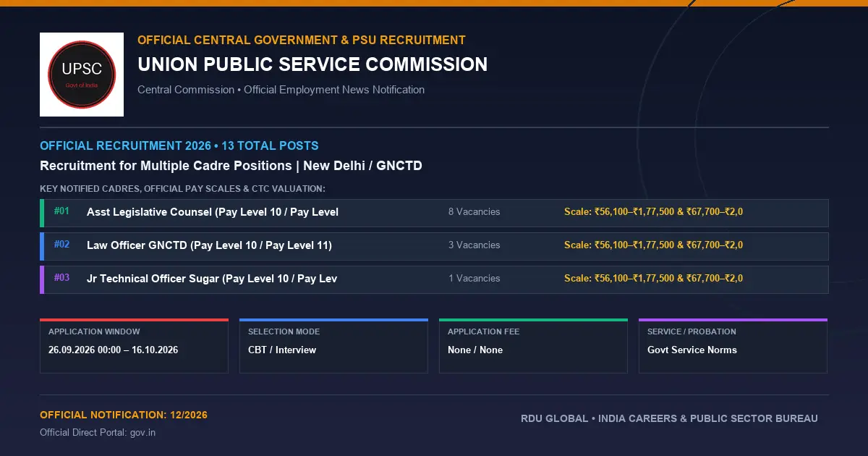Click the Union Public Service Commission heading

[x=312, y=64]
